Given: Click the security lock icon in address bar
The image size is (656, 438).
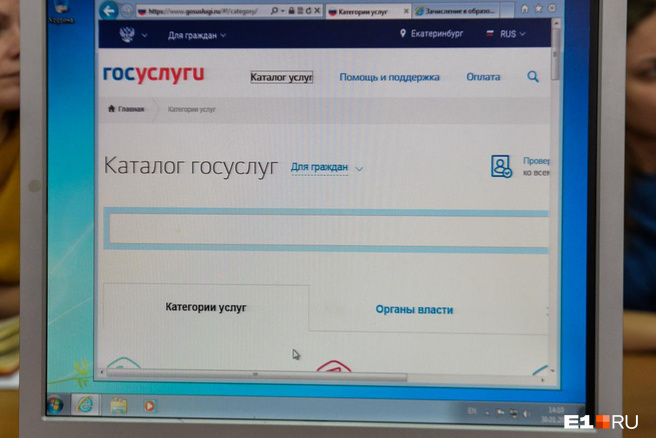Looking at the screenshot, I should pyautogui.click(x=291, y=11).
